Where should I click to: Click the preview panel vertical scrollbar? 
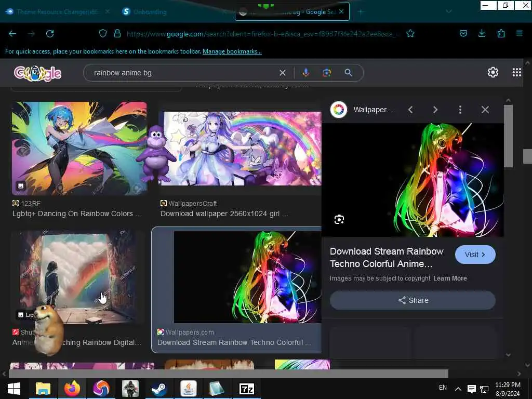coord(508,136)
